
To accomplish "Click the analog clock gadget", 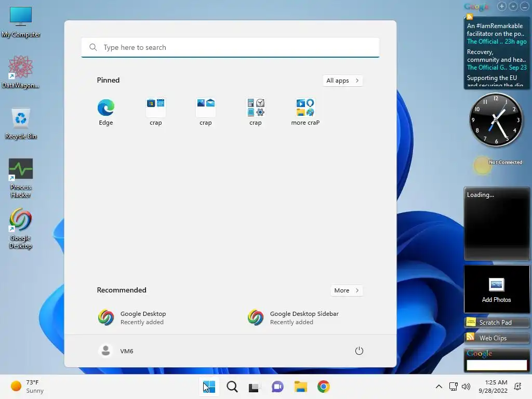I will [496, 120].
